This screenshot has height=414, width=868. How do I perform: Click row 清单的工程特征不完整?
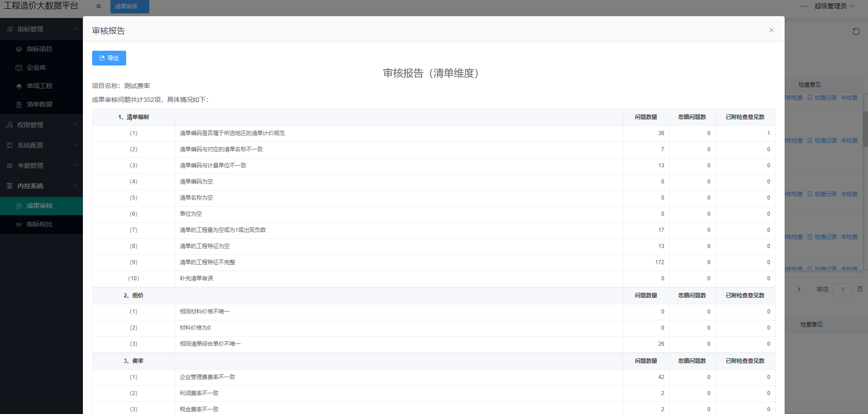point(434,262)
